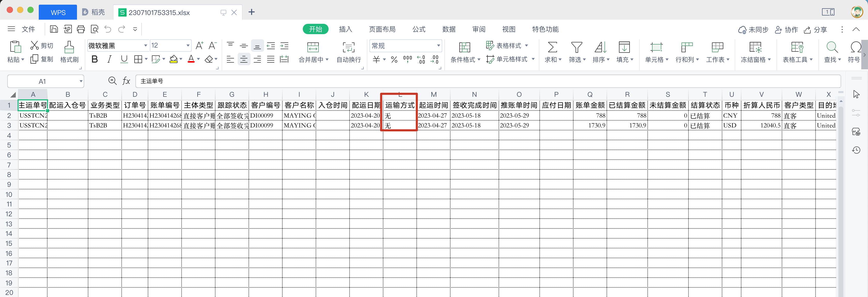Click the Merge and Center (合并居中) icon
Screen dimensions: 868x297
[x=313, y=48]
